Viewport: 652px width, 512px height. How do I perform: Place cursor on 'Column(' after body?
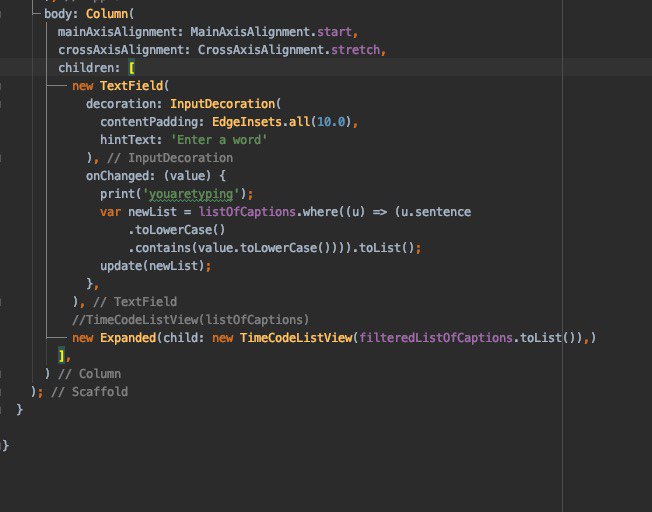[x=110, y=14]
